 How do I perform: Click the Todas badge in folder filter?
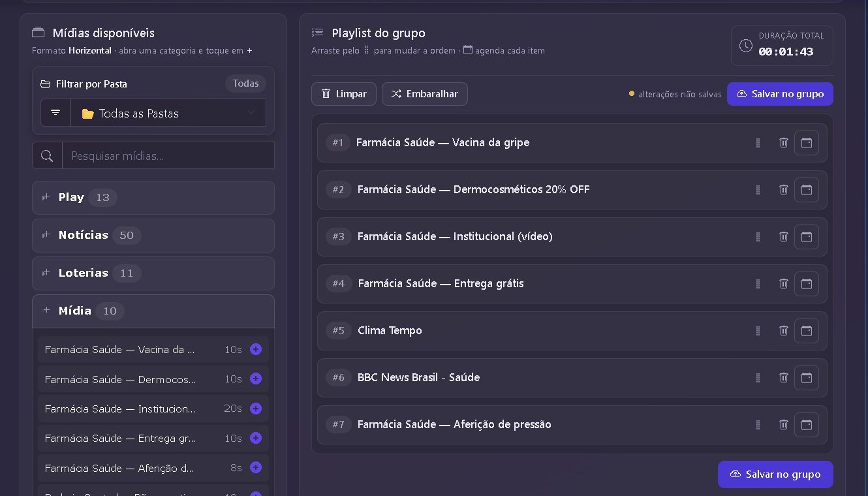[x=246, y=84]
